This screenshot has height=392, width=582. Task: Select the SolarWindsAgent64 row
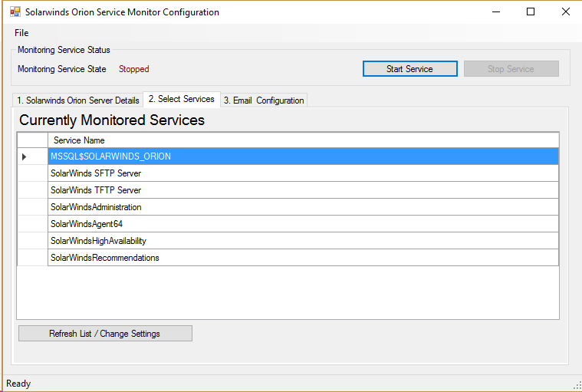coord(303,224)
